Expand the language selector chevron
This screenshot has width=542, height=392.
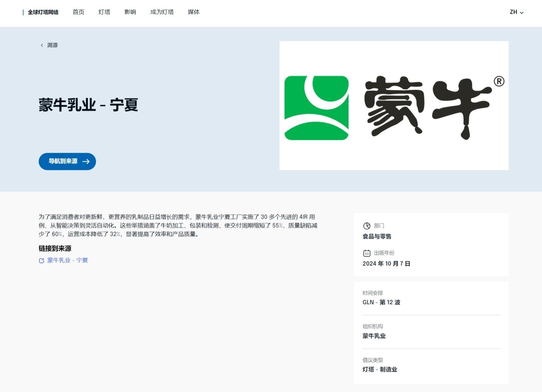coord(522,13)
